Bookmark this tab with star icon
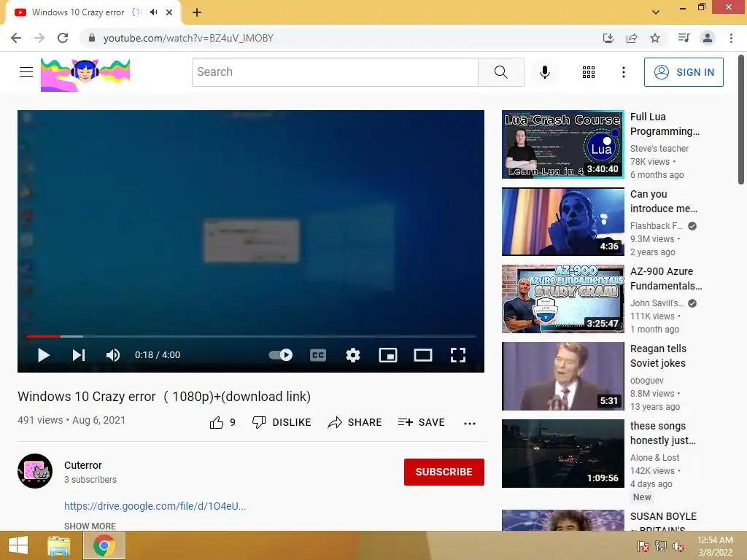The image size is (747, 560). (x=655, y=38)
